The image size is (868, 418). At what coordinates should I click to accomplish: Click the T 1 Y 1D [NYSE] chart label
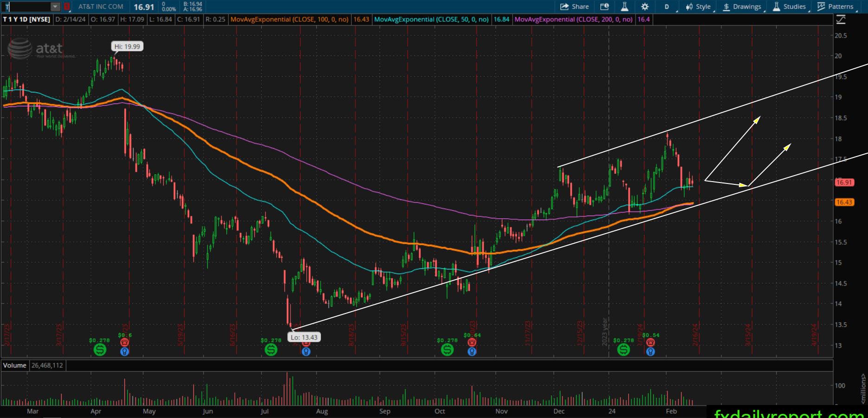point(26,20)
